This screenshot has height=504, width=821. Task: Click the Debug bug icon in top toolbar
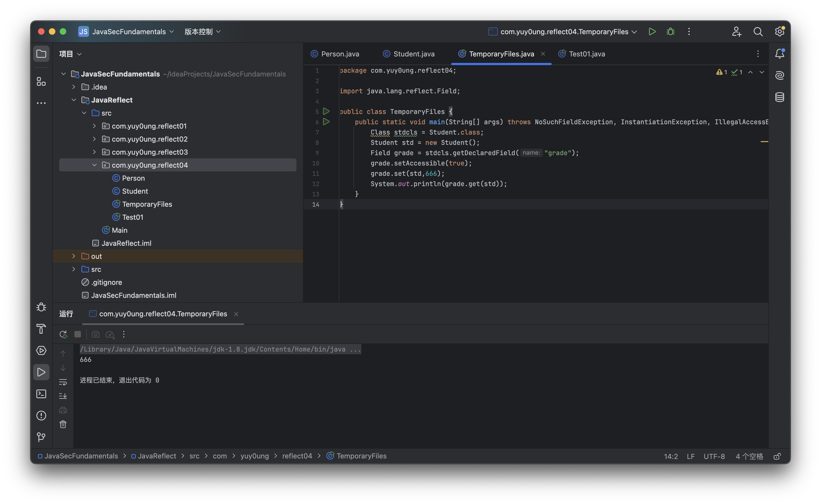[670, 32]
